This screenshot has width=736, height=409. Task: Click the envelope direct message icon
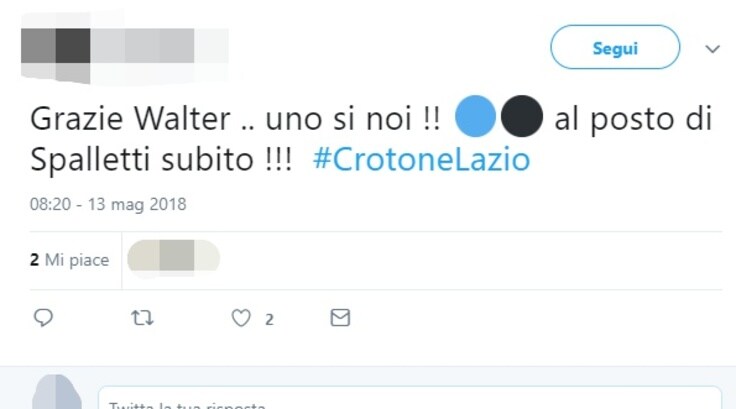[x=340, y=318]
